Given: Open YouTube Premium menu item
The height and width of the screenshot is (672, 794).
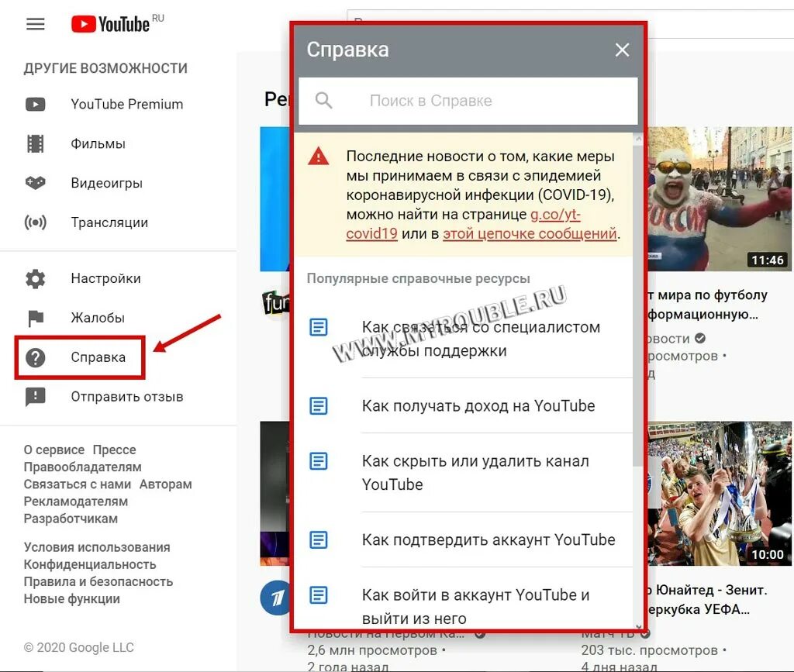Looking at the screenshot, I should (x=118, y=104).
